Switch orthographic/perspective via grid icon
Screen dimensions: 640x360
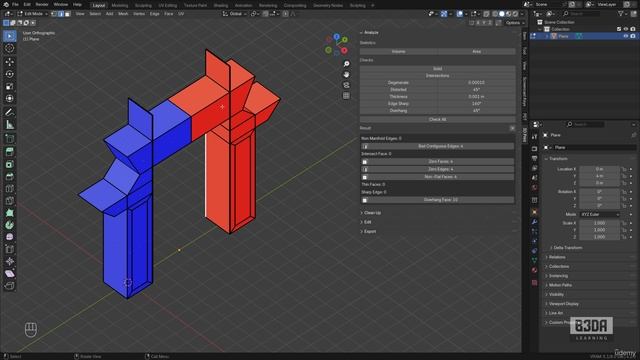point(346,96)
